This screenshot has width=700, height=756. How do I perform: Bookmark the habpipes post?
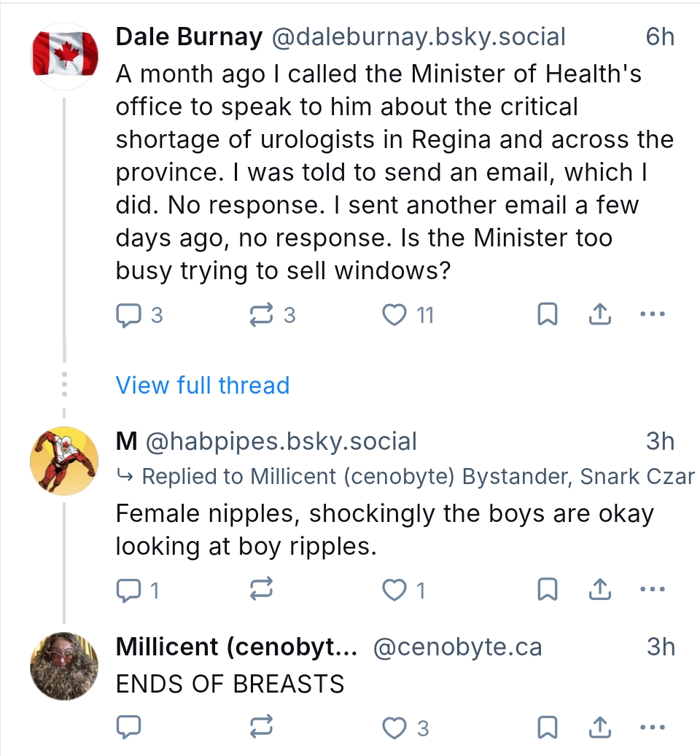click(x=547, y=589)
